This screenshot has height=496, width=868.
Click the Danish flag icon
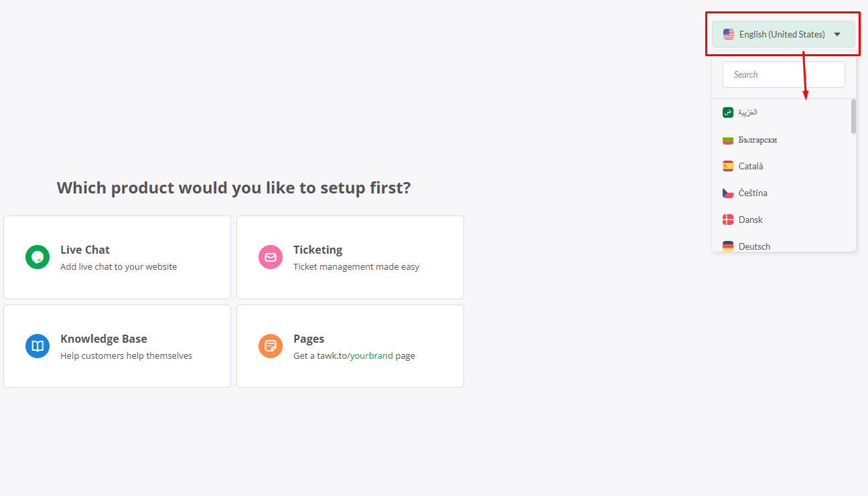tap(728, 220)
